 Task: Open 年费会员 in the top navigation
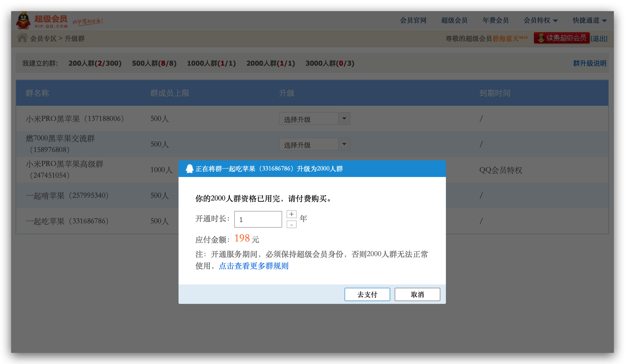click(x=495, y=20)
